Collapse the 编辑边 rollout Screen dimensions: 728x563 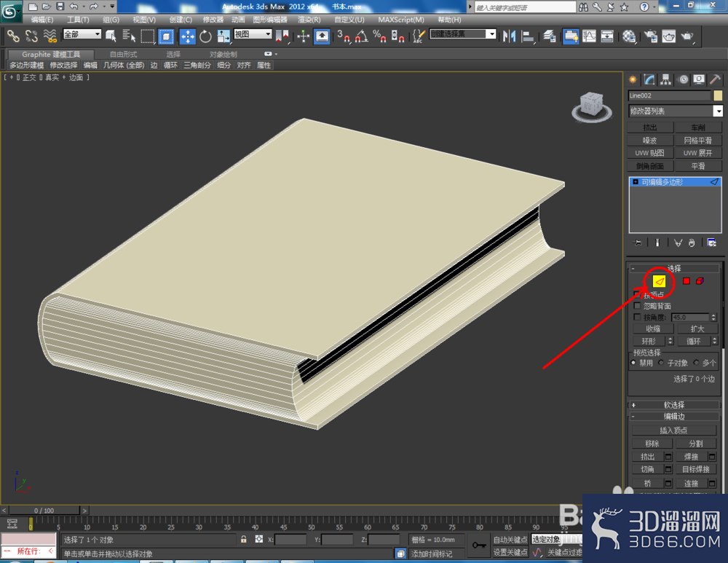click(x=674, y=416)
